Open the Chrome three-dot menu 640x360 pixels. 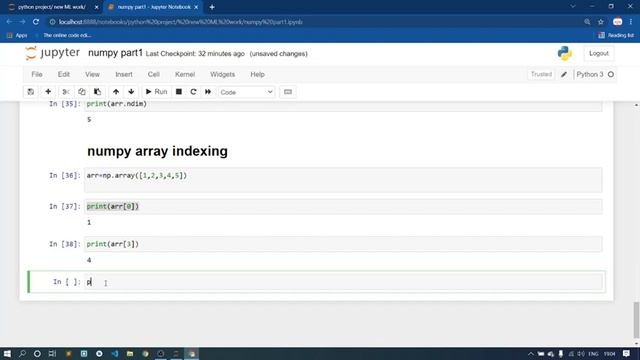pyautogui.click(x=631, y=22)
